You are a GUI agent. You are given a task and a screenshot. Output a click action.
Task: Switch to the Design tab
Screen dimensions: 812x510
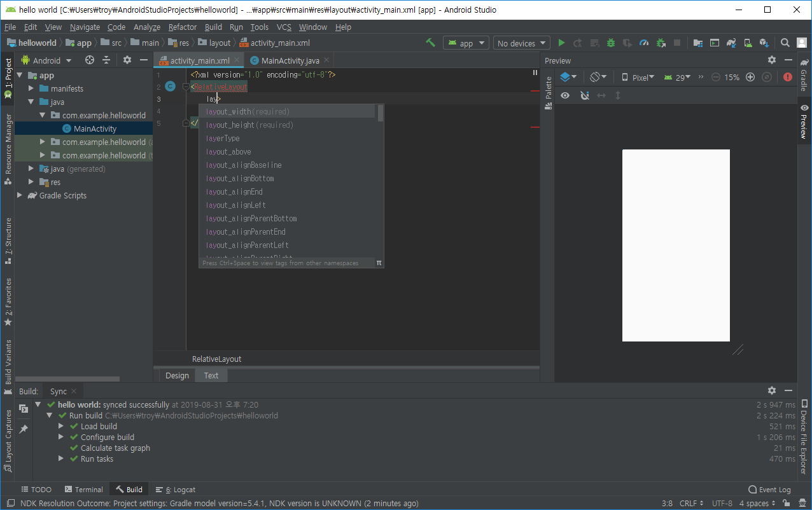pos(177,375)
